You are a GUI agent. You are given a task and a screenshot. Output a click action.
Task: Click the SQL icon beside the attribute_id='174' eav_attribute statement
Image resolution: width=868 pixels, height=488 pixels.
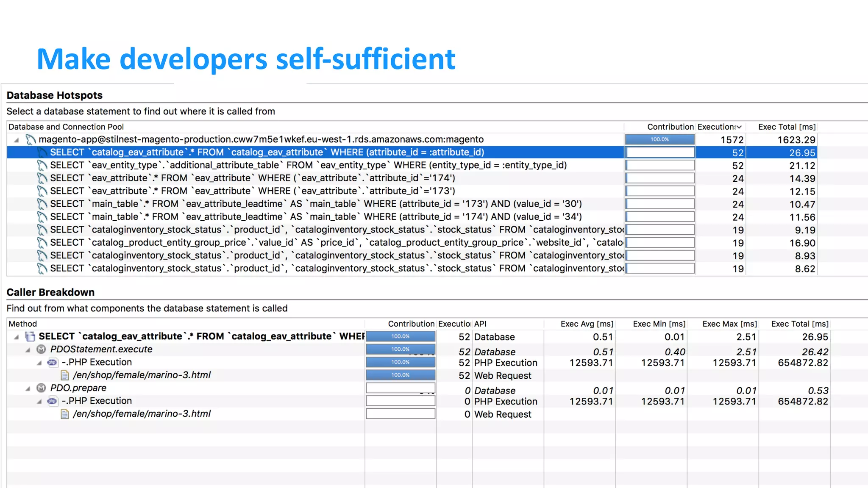[42, 178]
